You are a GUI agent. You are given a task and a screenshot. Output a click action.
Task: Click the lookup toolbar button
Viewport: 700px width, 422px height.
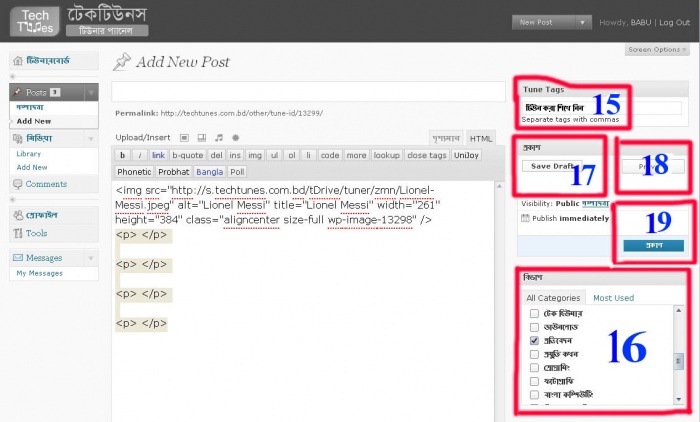[x=387, y=155]
